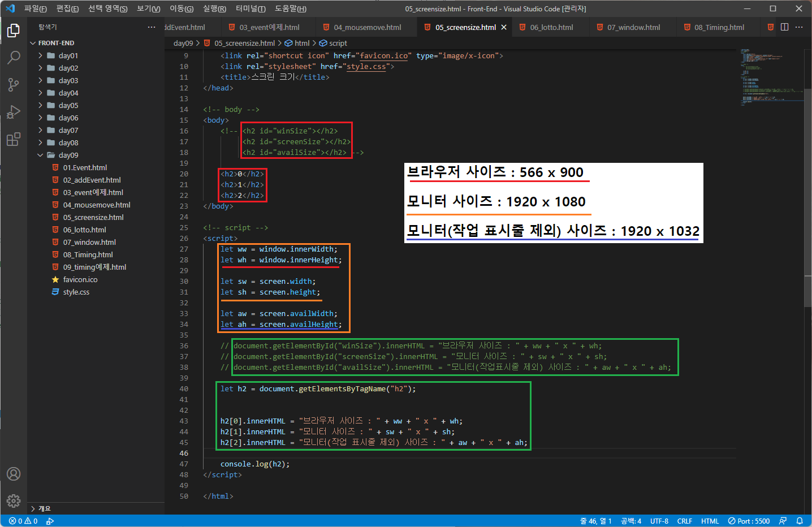Click the code minimap preview
This screenshot has width=812, height=527.
pos(771,77)
